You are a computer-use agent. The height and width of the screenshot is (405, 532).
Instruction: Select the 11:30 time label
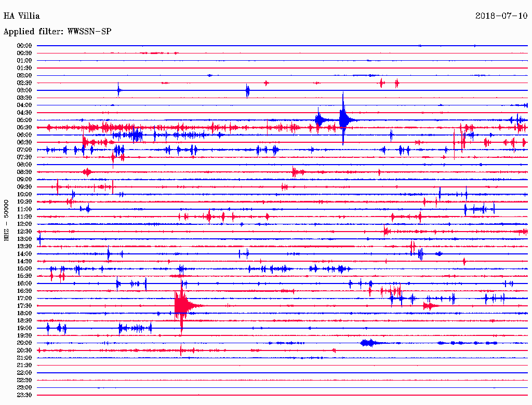24,217
